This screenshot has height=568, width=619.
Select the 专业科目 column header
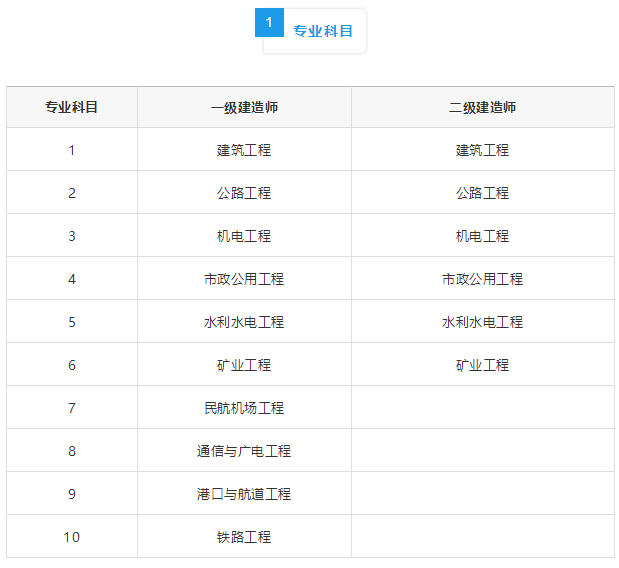[72, 107]
